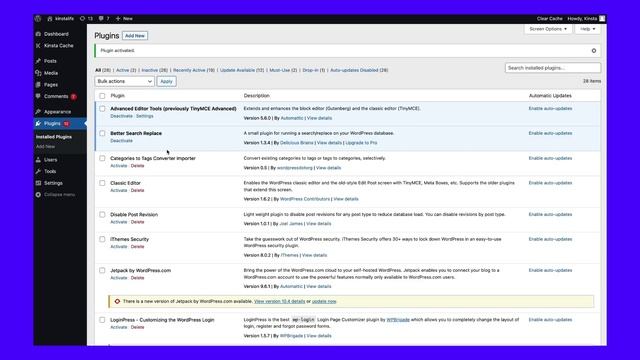Open the kinstalife site home icon
640x360 pixels.
coord(50,18)
